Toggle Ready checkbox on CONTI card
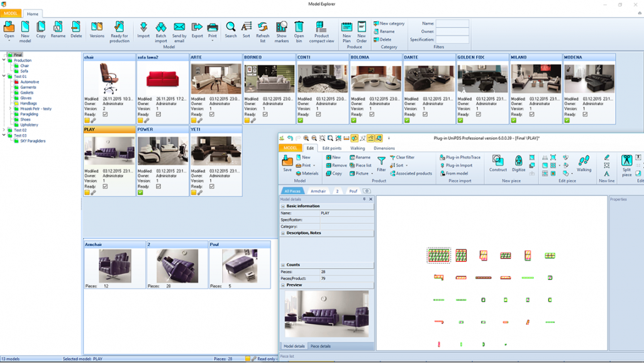The width and height of the screenshot is (644, 363). click(x=318, y=114)
